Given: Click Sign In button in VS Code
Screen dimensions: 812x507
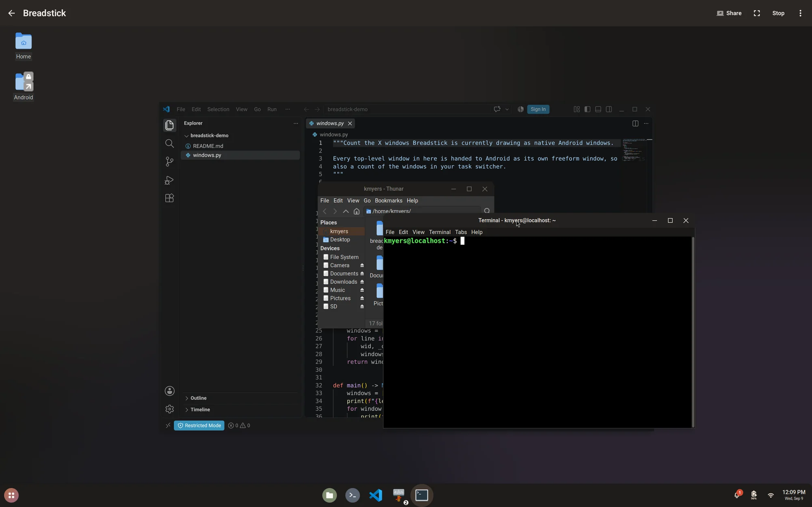Looking at the screenshot, I should coord(538,109).
